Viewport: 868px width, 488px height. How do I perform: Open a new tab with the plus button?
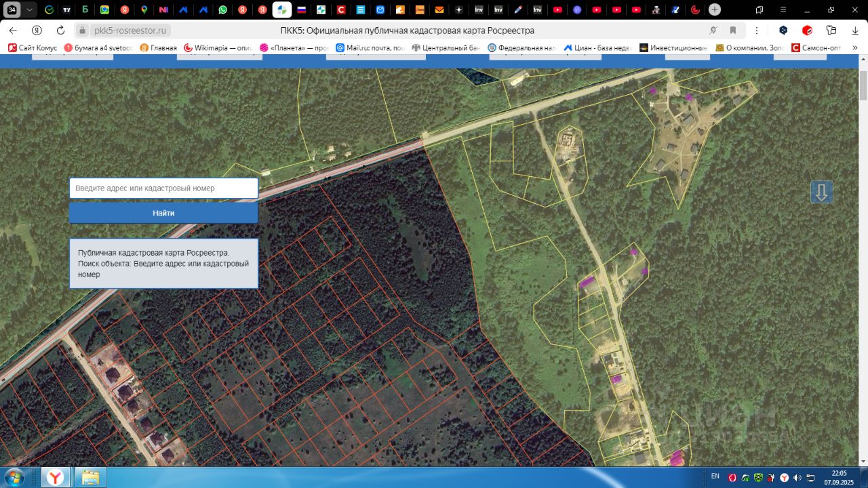(x=715, y=10)
